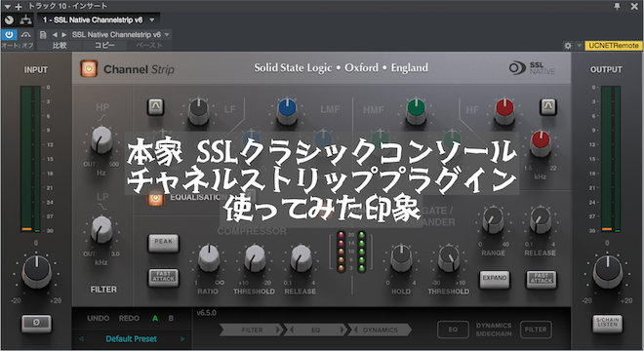Image resolution: width=644 pixels, height=351 pixels.
Task: Toggle the HF bell shape button
Action: pyautogui.click(x=548, y=106)
